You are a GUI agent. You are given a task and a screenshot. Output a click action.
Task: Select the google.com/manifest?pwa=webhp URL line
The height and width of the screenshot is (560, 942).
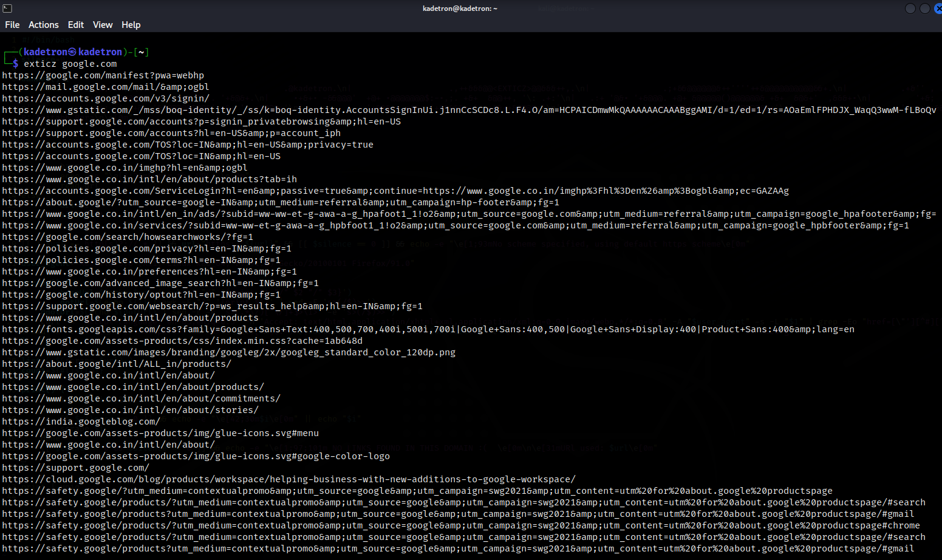pos(103,75)
